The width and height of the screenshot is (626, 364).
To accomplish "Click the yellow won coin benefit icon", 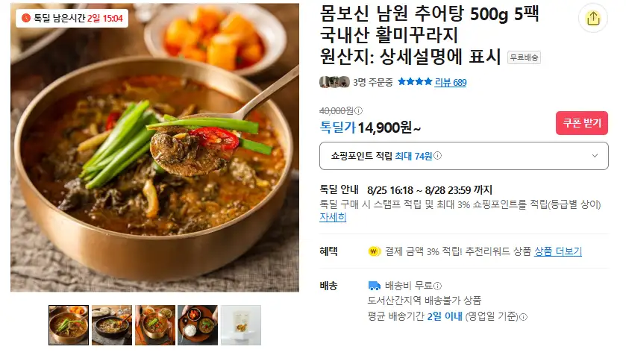I will 374,251.
